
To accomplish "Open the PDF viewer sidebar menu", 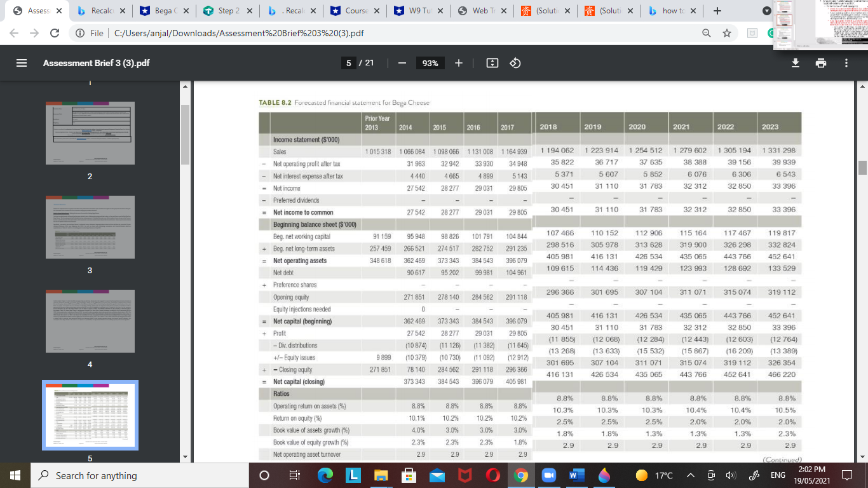I will tap(22, 63).
